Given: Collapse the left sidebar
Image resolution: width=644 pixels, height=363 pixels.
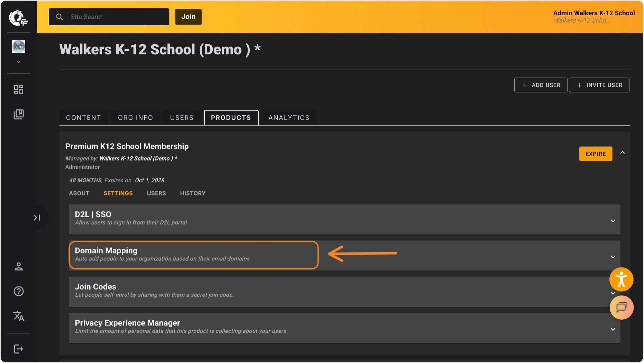Looking at the screenshot, I should (37, 218).
